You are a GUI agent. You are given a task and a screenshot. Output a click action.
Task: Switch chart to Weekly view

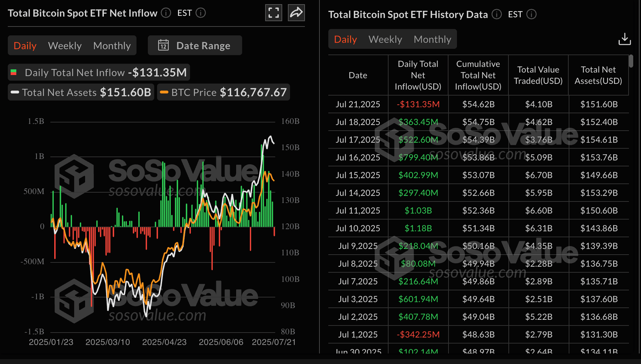pos(65,45)
